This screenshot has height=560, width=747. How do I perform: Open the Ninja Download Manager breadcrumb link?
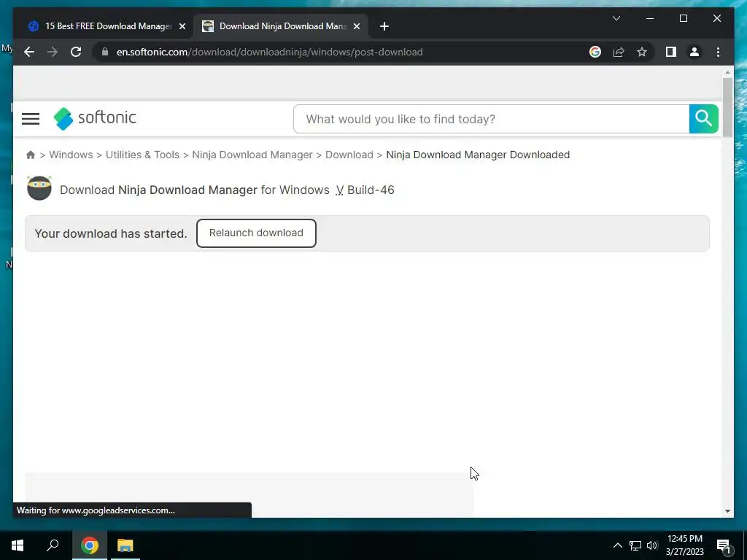click(x=252, y=155)
